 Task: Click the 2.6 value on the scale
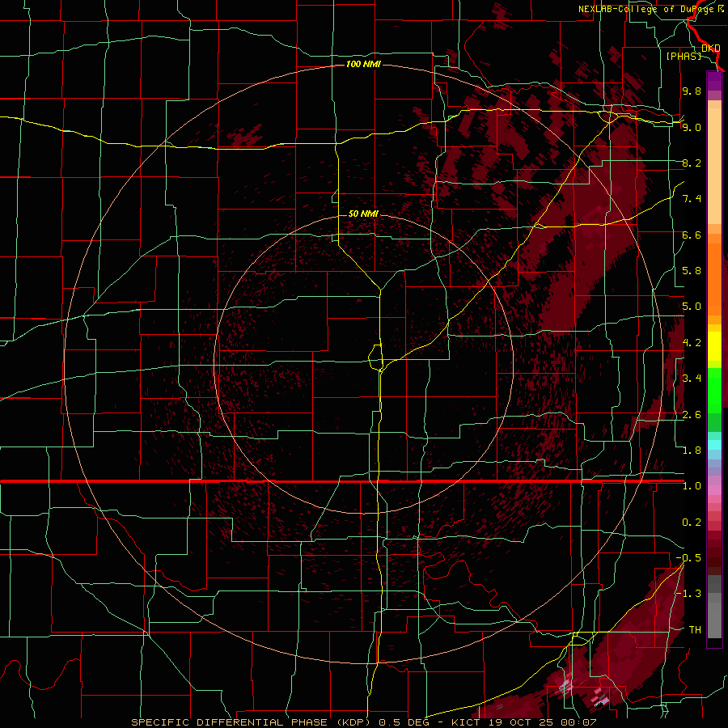[692, 415]
